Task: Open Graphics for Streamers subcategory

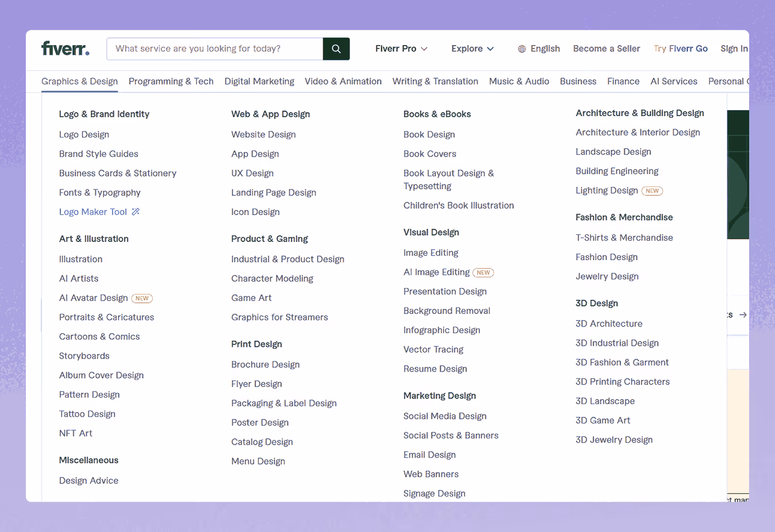Action: [280, 317]
